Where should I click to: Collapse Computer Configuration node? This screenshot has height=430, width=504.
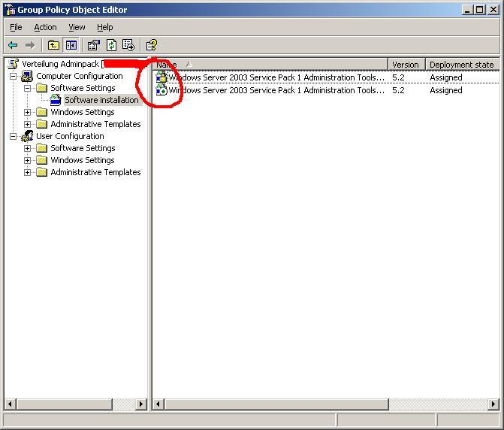13,77
